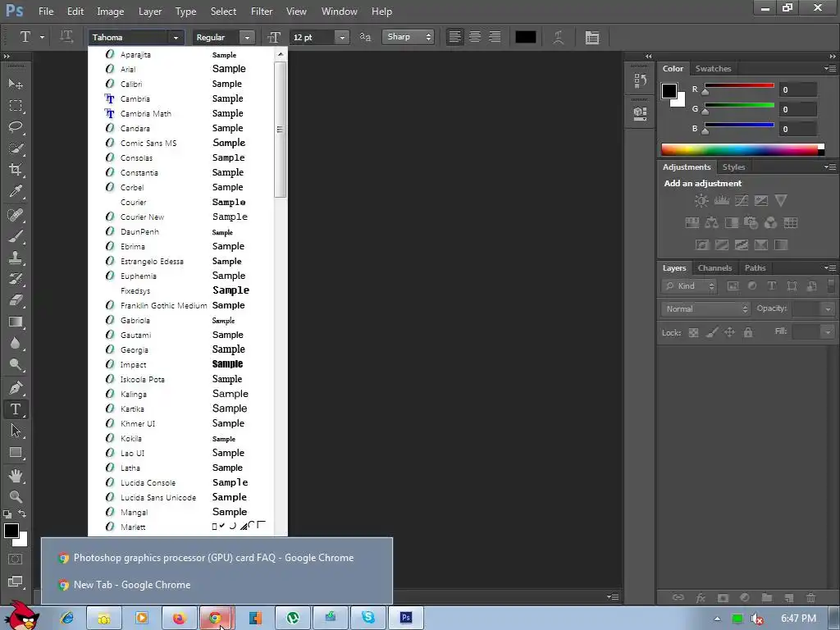Viewport: 840px width, 630px height.
Task: Open the anti-aliasing dropdown showing Sharp
Action: [408, 37]
